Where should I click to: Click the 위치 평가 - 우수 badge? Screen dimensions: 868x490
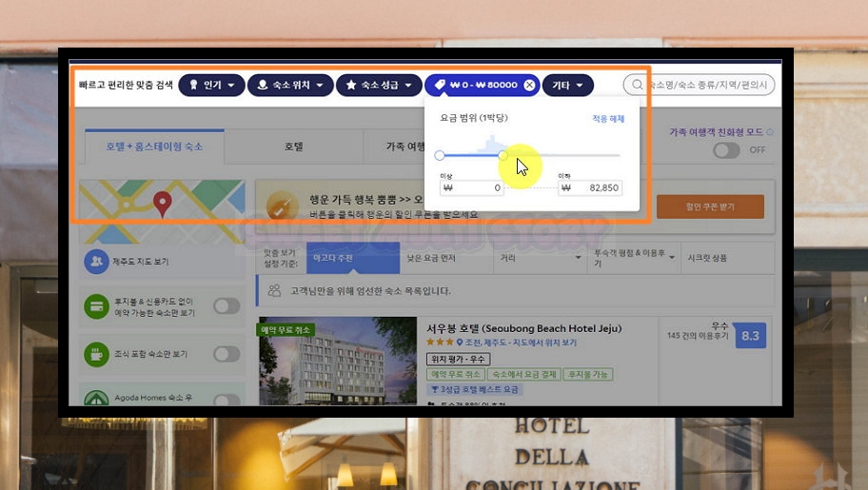[x=458, y=360]
